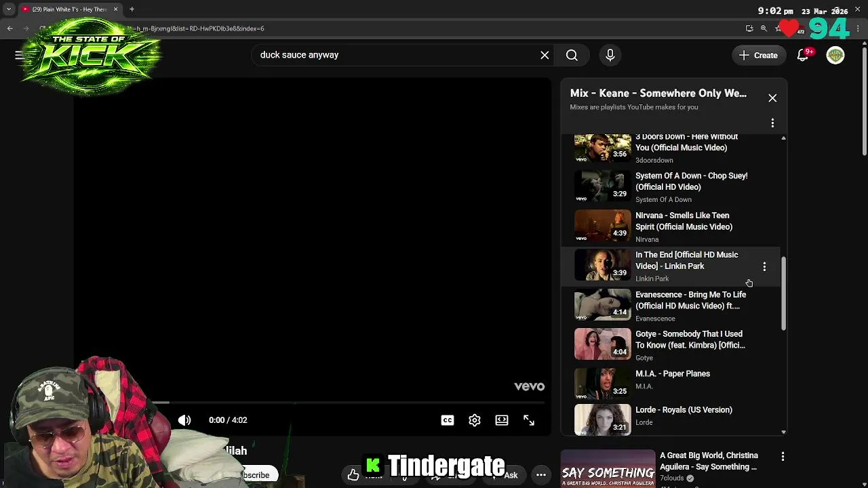Open three-dot menu for In The End

[764, 266]
